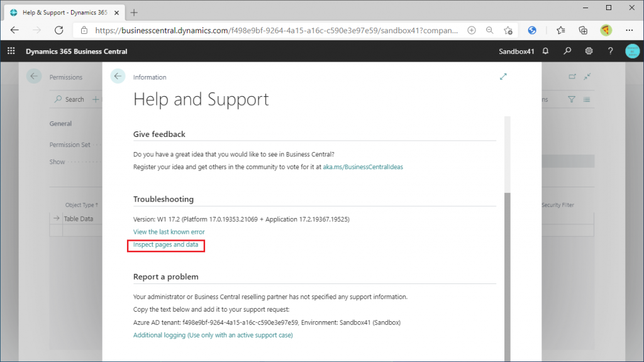Zoom out with the address bar magnifier
The image size is (644, 362).
(489, 30)
